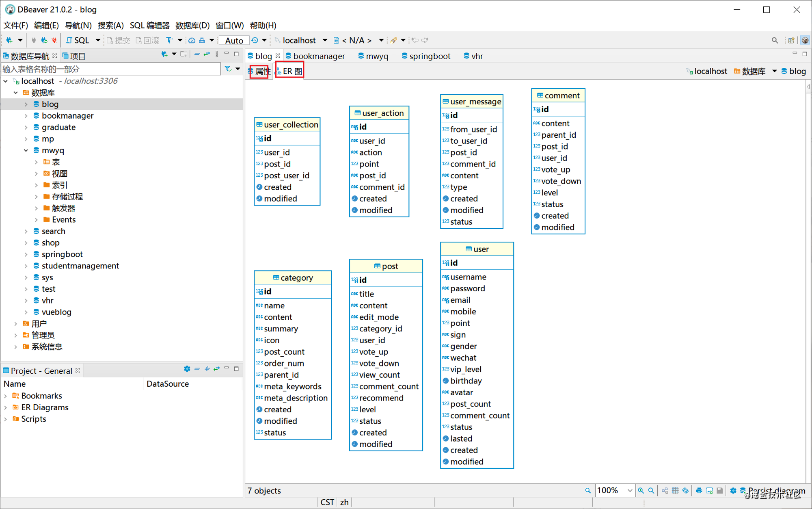Screen dimensions: 812x509
Task: Click the save diagram as image icon
Action: point(709,490)
